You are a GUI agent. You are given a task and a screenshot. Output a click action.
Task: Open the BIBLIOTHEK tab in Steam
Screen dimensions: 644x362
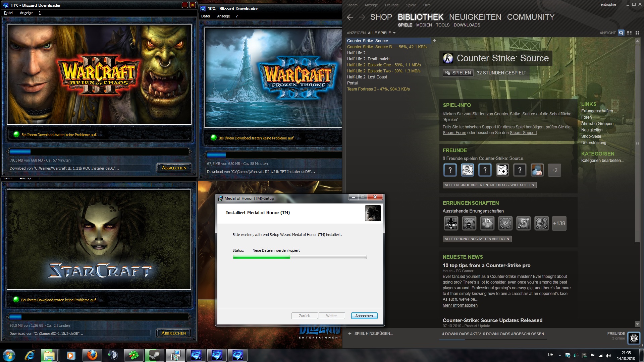420,17
